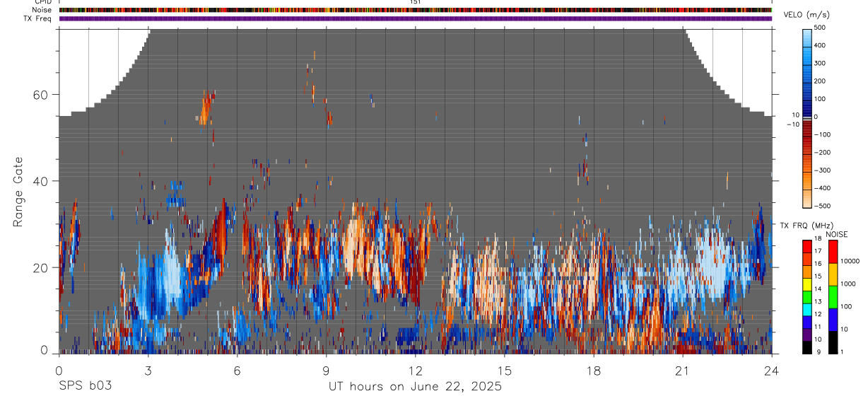This screenshot has height=401, width=868.
Task: Click the velocity colorbar label 300
Action: tap(821, 63)
